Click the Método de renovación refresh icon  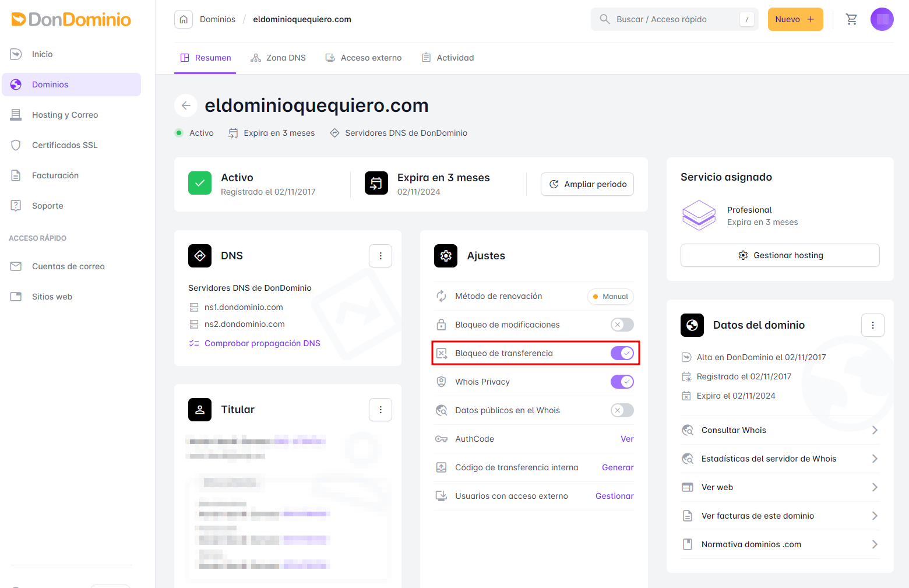[x=442, y=296]
